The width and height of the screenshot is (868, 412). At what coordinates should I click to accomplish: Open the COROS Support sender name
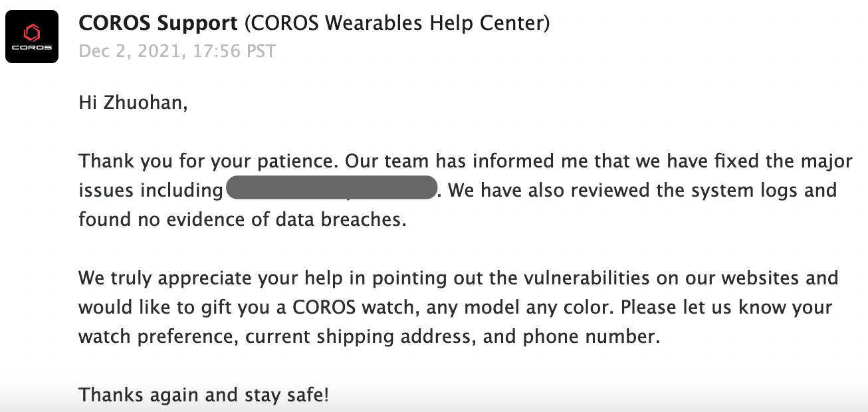click(x=158, y=24)
